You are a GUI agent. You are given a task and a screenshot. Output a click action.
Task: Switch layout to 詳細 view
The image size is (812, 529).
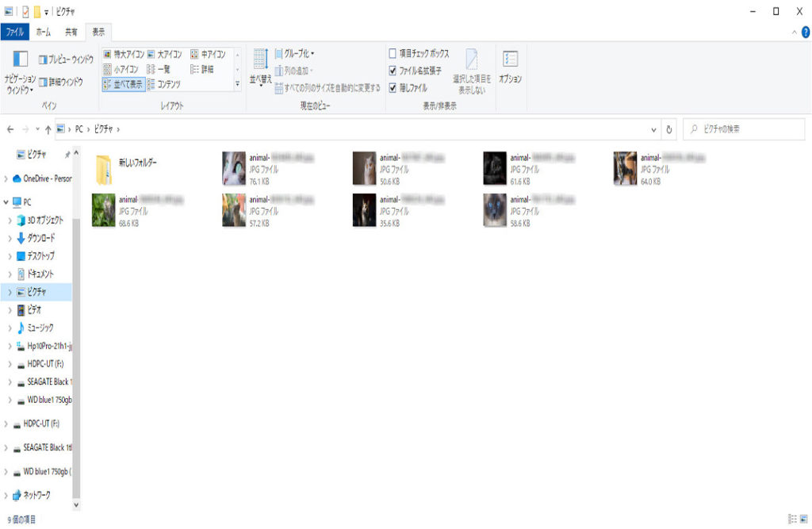tap(201, 69)
